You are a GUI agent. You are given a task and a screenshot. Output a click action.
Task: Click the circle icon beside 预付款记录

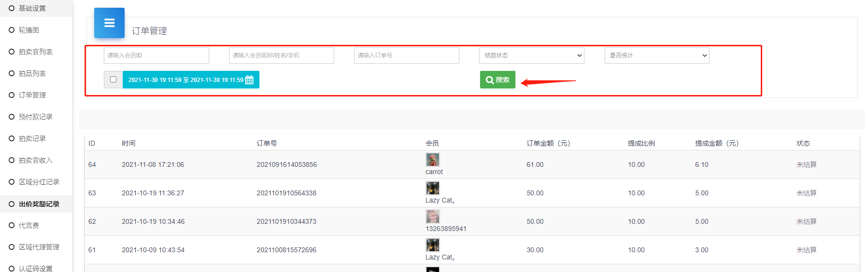tap(12, 117)
